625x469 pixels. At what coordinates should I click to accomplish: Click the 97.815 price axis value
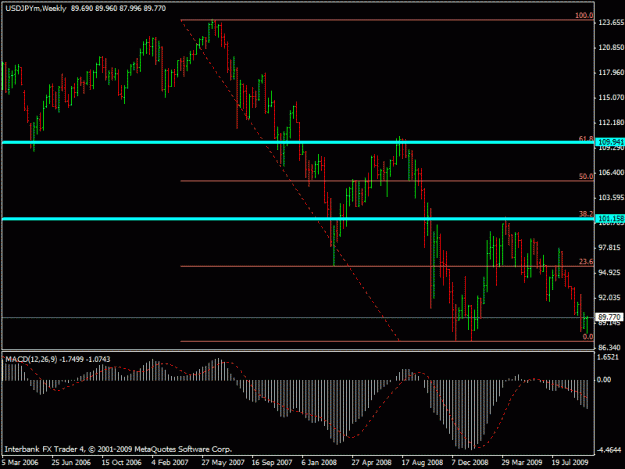coord(610,248)
